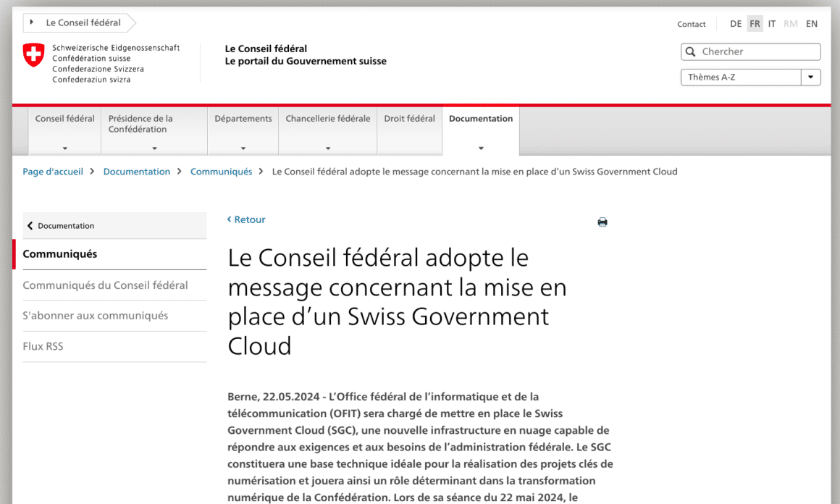Click the current page title in breadcrumb
The width and height of the screenshot is (840, 504).
tap(474, 172)
